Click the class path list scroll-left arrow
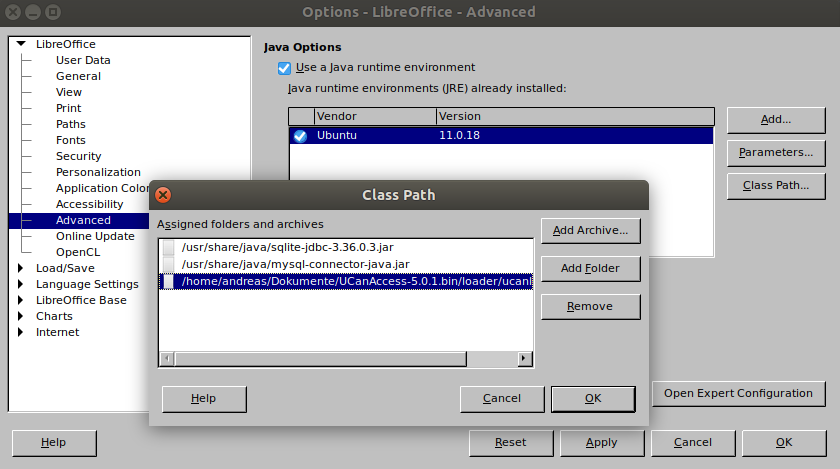 tap(167, 359)
